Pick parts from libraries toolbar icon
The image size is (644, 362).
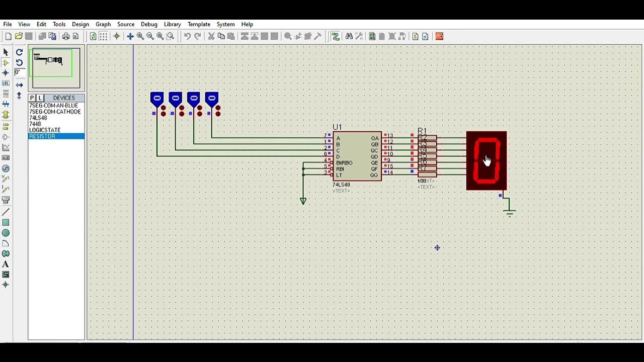(x=288, y=36)
